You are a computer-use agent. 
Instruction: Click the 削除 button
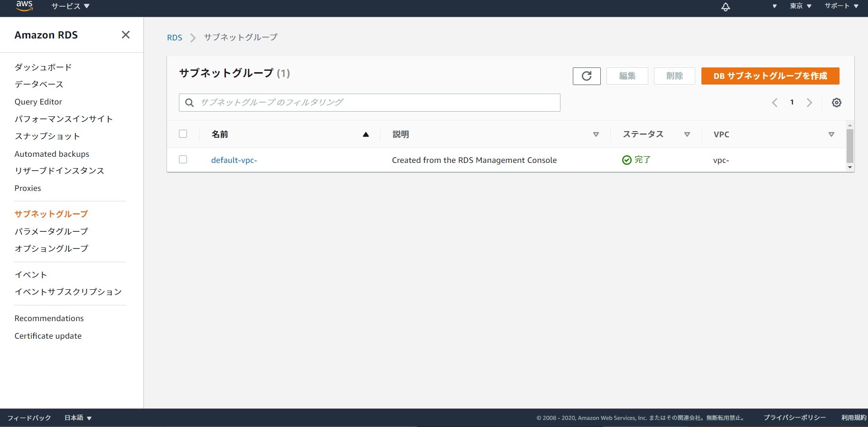point(674,76)
